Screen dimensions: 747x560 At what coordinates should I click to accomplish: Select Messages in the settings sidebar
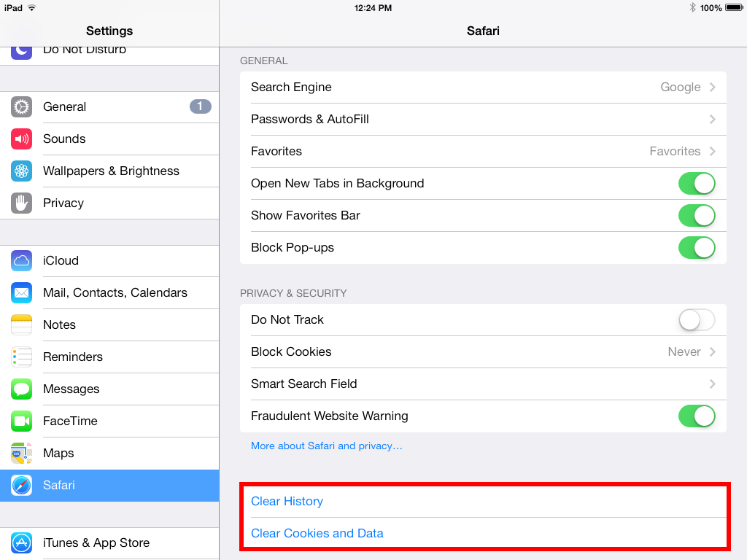point(109,389)
